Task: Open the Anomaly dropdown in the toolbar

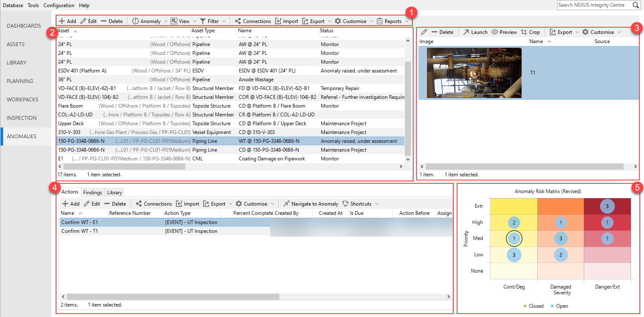Action: pyautogui.click(x=150, y=21)
